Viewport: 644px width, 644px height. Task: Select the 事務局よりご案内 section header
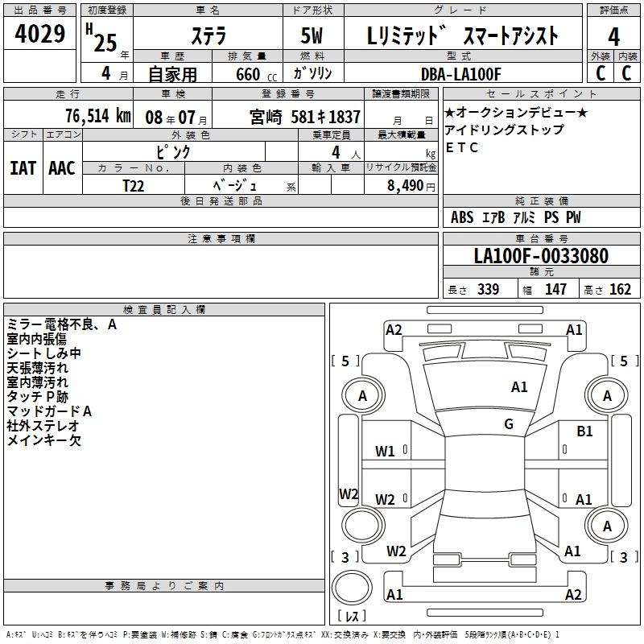(x=164, y=586)
